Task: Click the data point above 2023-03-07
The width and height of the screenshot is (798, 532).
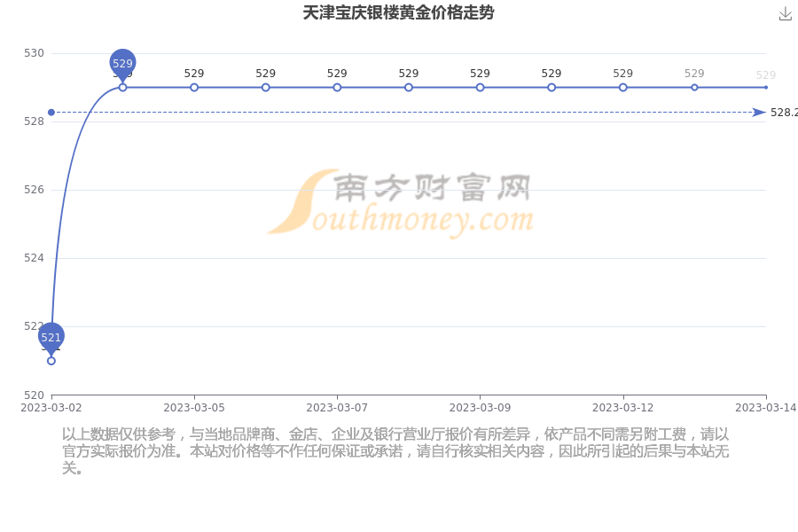Action: [337, 88]
